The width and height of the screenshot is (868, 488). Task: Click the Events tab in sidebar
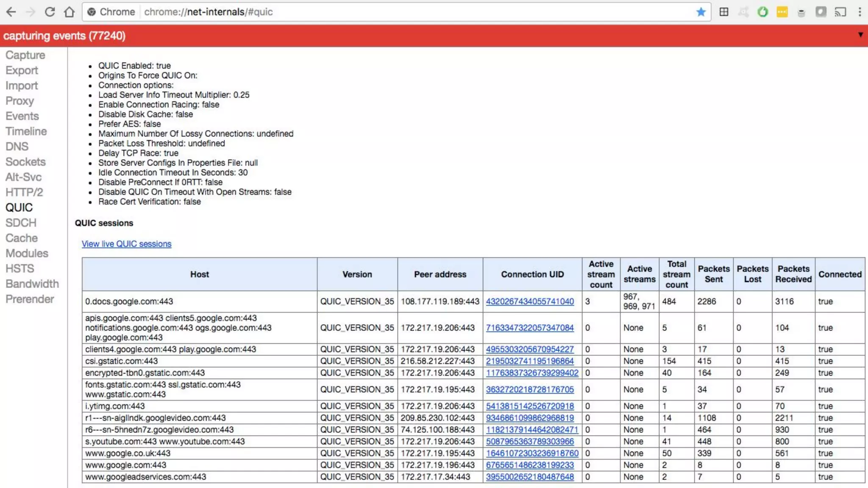click(22, 116)
